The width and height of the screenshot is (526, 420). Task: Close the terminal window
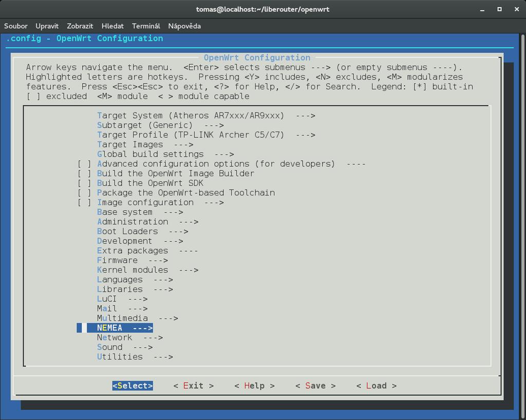[x=517, y=9]
